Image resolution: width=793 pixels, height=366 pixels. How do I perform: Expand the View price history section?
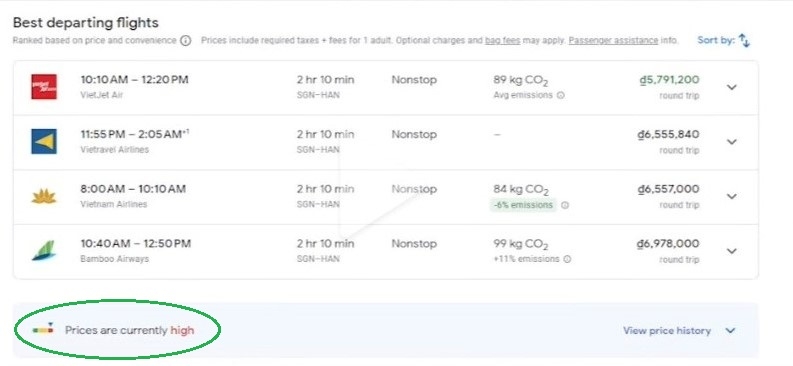point(679,331)
